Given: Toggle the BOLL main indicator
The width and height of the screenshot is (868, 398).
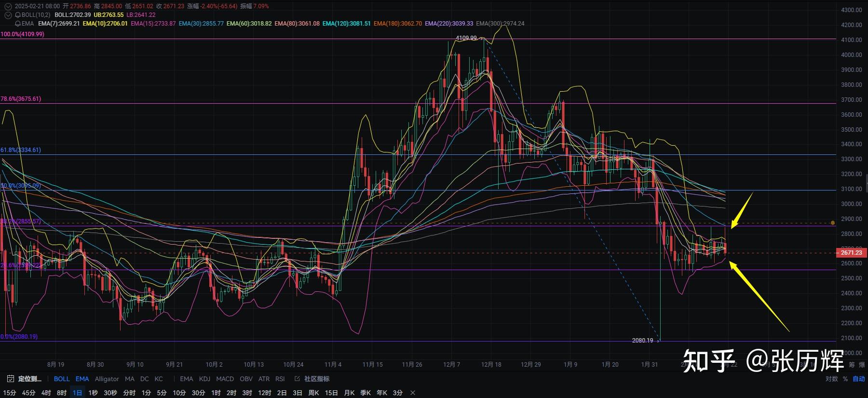Looking at the screenshot, I should pos(62,379).
